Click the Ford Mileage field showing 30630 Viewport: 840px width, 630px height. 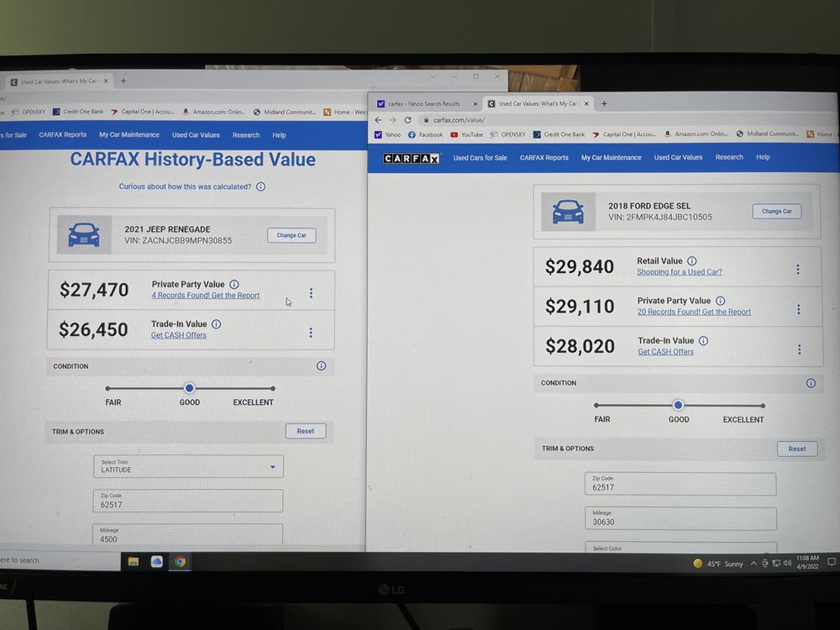click(680, 518)
